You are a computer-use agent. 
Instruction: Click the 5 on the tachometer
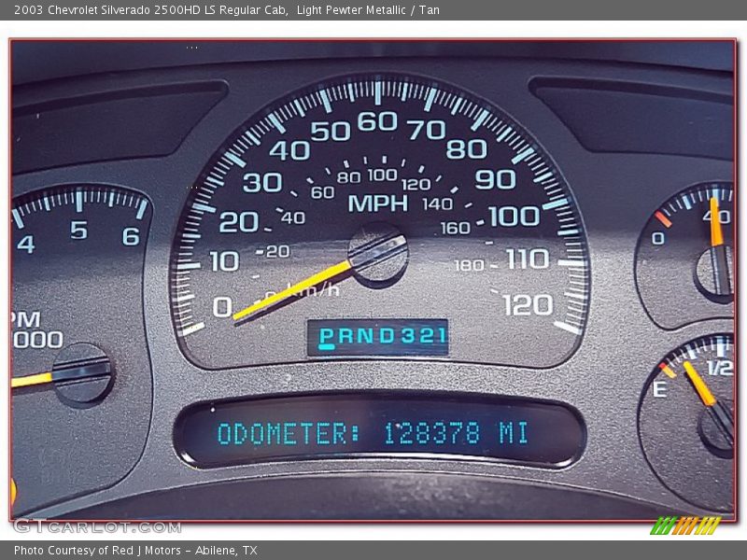coord(79,230)
